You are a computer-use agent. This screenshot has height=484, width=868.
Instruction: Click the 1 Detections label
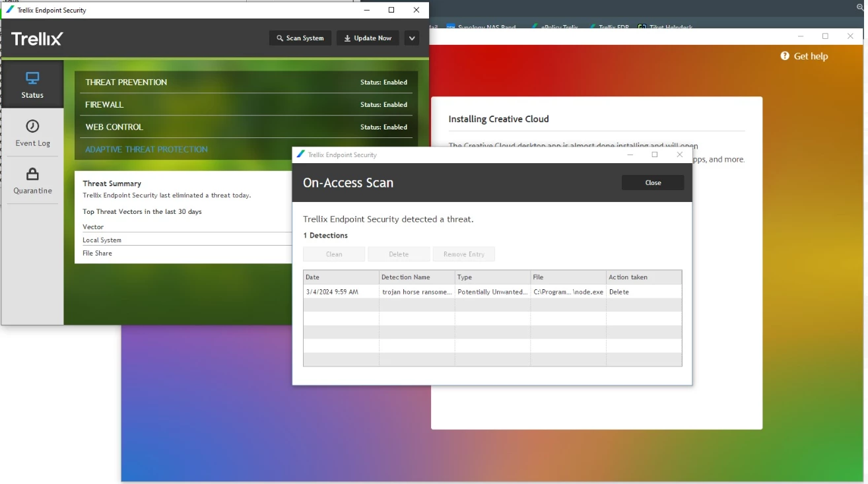(325, 236)
